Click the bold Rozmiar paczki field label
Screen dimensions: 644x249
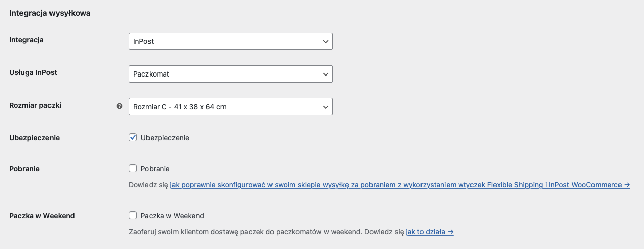[35, 105]
